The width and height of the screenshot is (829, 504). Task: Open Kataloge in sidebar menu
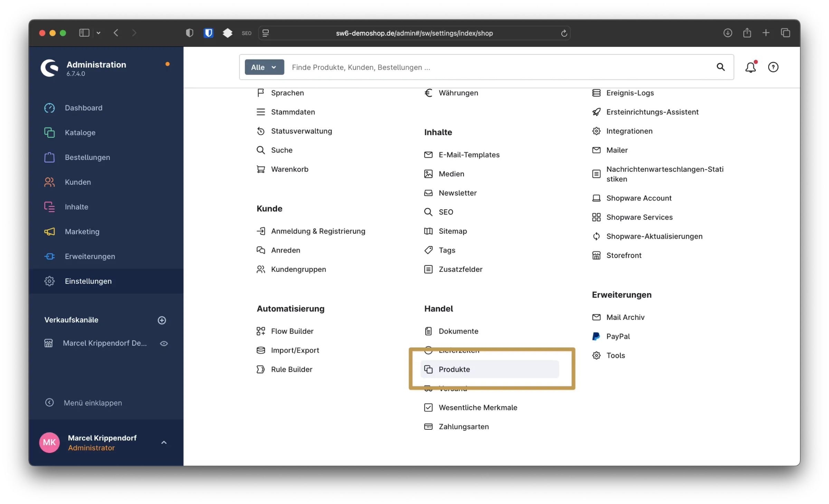(80, 133)
